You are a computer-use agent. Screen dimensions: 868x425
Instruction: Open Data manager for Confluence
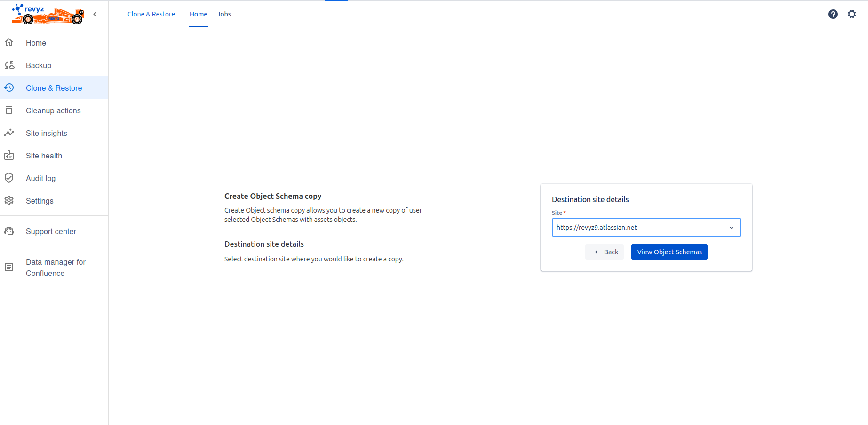(x=56, y=267)
